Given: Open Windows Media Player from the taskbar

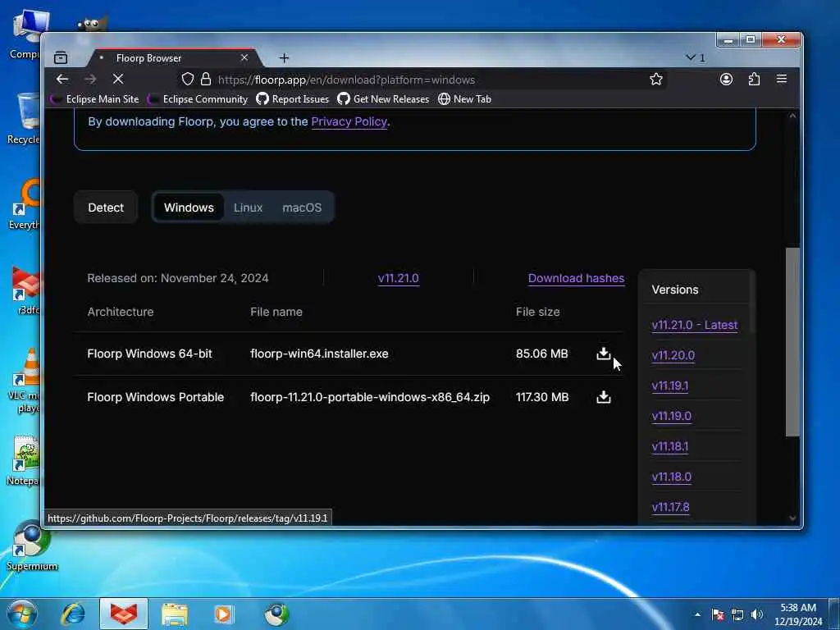Looking at the screenshot, I should click(x=223, y=614).
